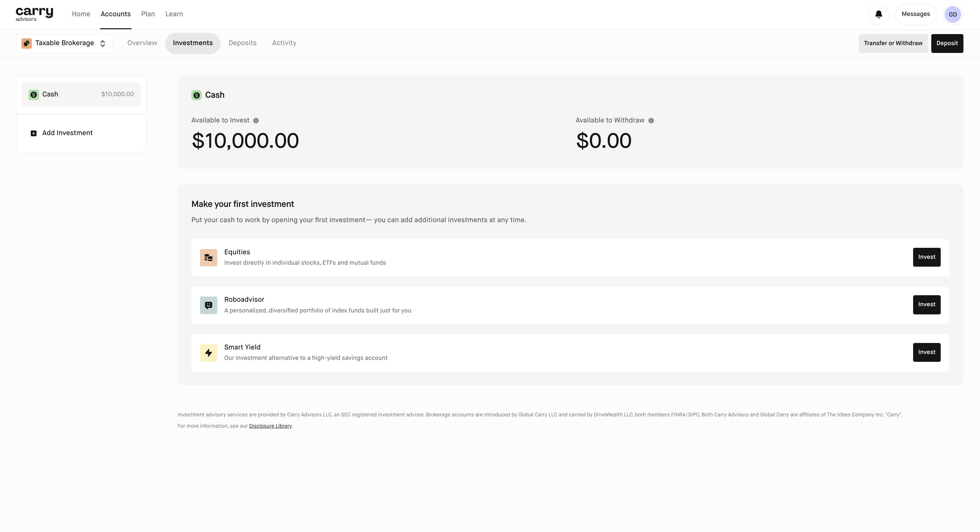The image size is (980, 532).
Task: Open the Activity tab
Action: coord(284,43)
